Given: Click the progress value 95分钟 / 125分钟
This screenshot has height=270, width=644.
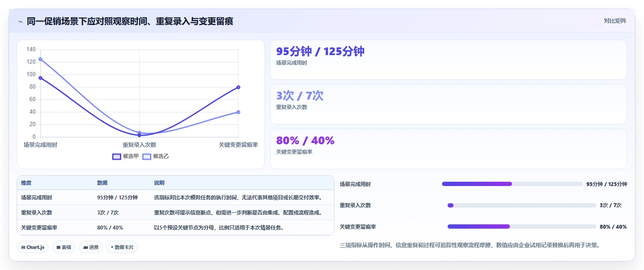Looking at the screenshot, I should [607, 184].
